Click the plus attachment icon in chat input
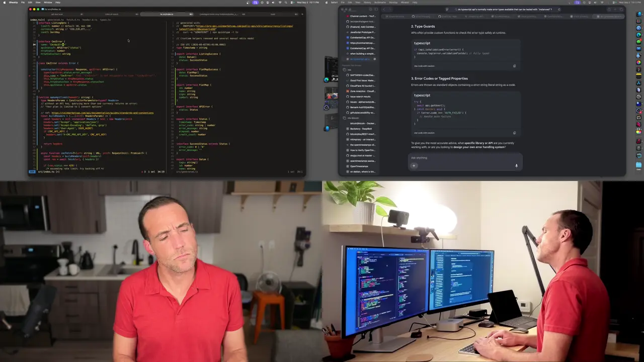Image resolution: width=644 pixels, height=362 pixels. (414, 165)
